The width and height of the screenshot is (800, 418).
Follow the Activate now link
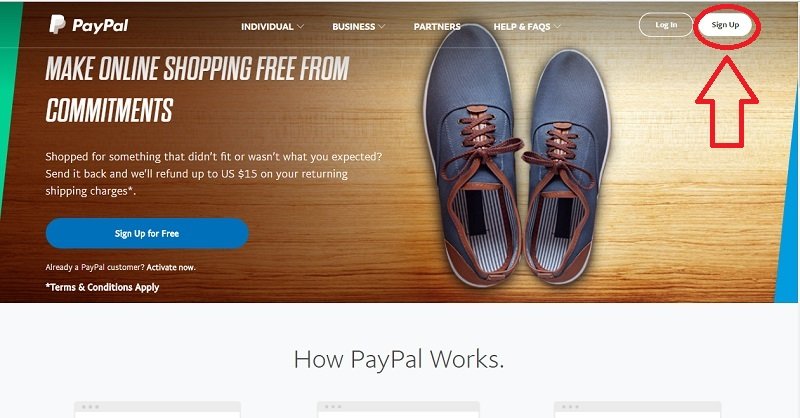(x=171, y=267)
